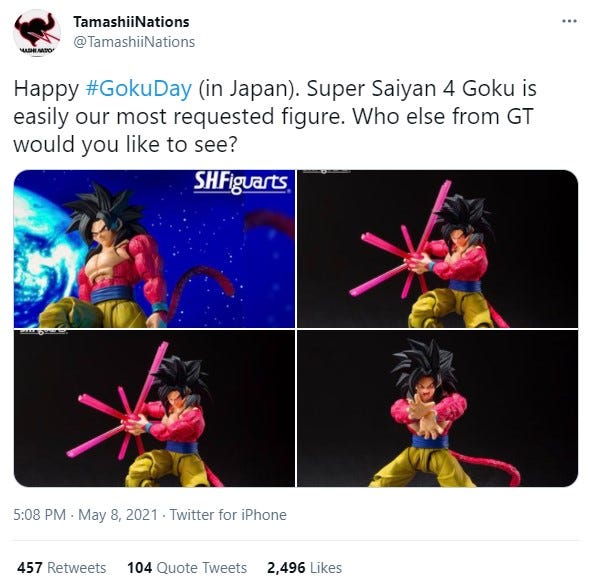Click the S.H.Figuarts logo in first image
Viewport: 590px width, 586px height.
click(x=242, y=183)
